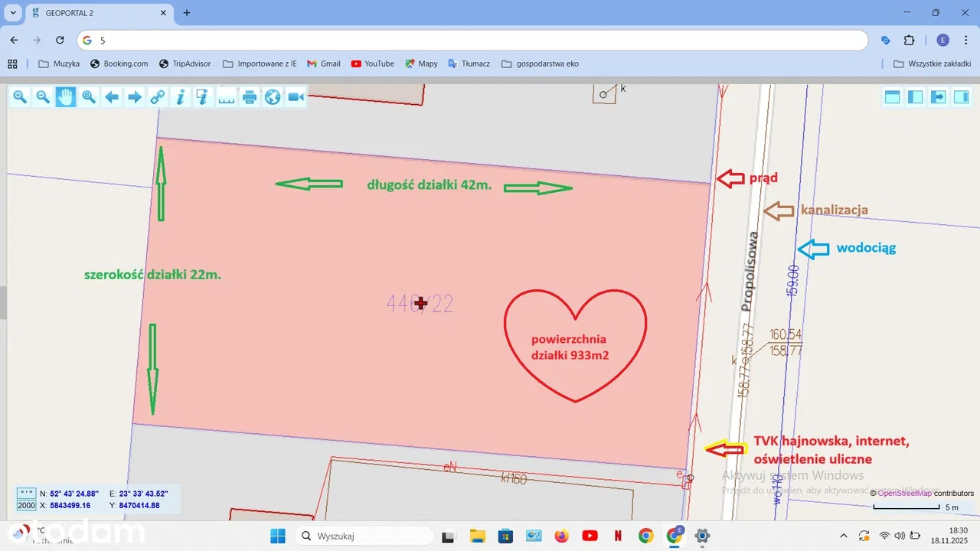
Task: Click the chain link share icon
Action: click(x=157, y=96)
